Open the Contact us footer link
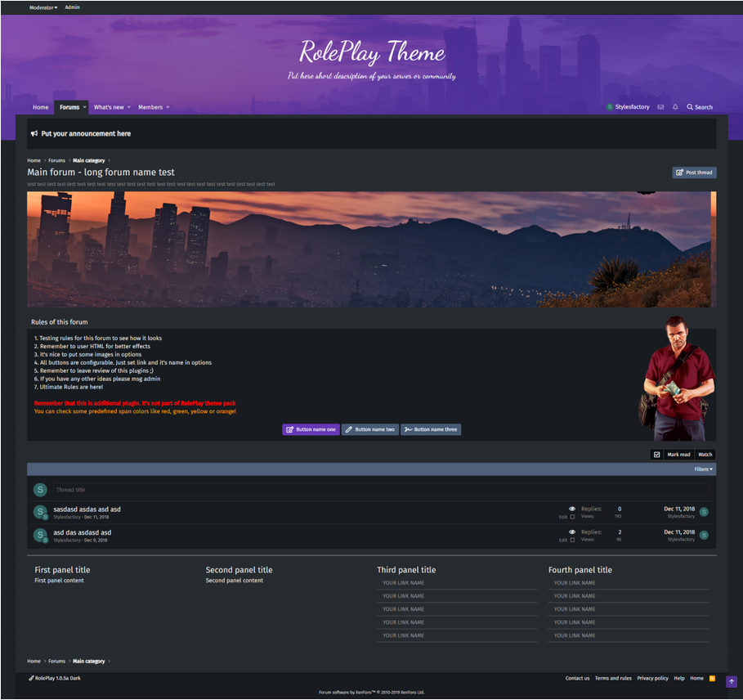The width and height of the screenshot is (743, 700). (x=577, y=678)
